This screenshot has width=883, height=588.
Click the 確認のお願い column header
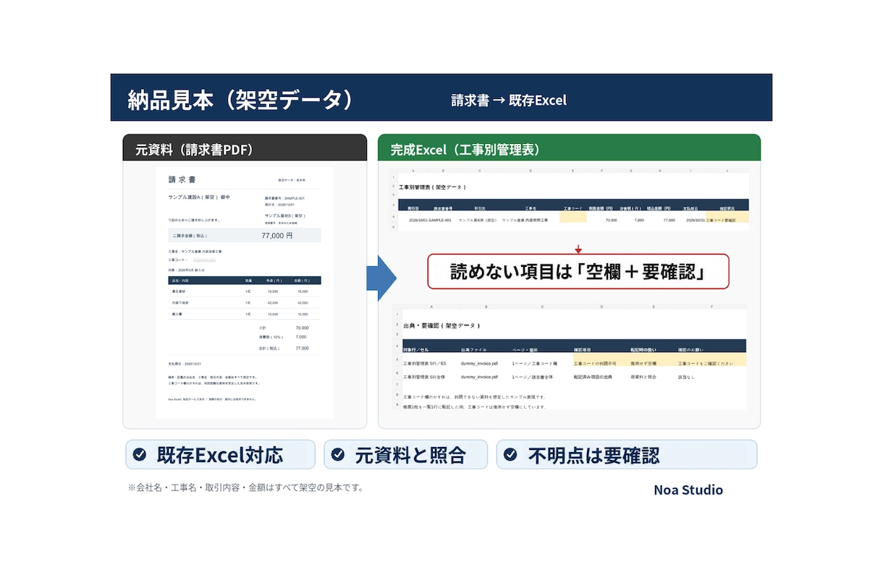[690, 350]
